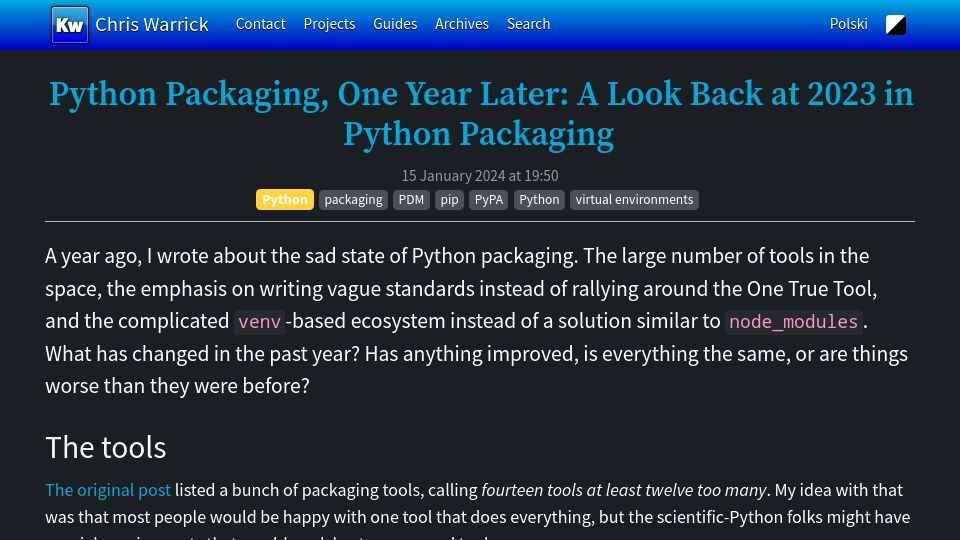Screen dimensions: 960x540
Task: Open the pip tag
Action: 449,200
